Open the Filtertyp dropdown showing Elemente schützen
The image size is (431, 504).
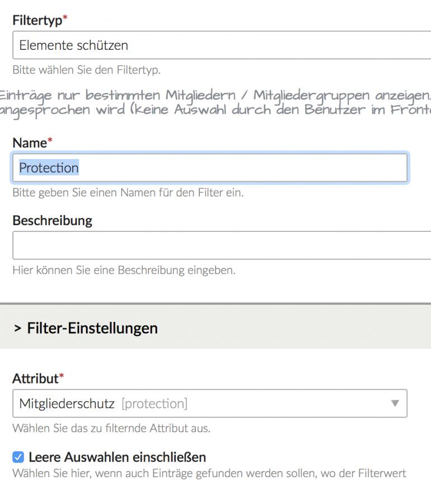click(222, 45)
